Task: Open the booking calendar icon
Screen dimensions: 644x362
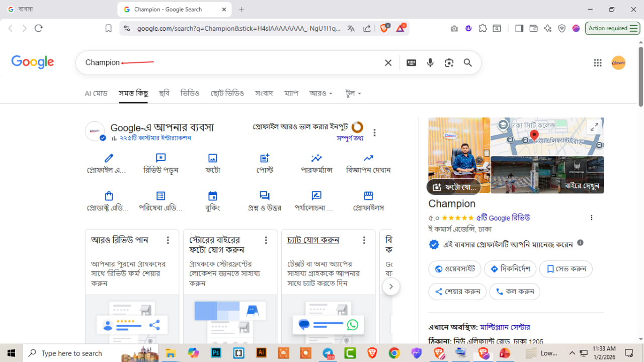Action: pos(212,196)
